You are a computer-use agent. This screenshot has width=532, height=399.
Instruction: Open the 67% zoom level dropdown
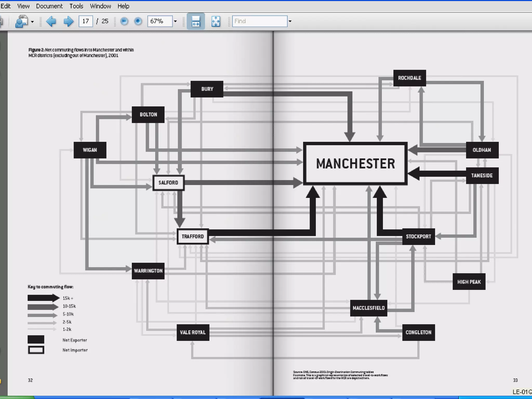(x=175, y=22)
